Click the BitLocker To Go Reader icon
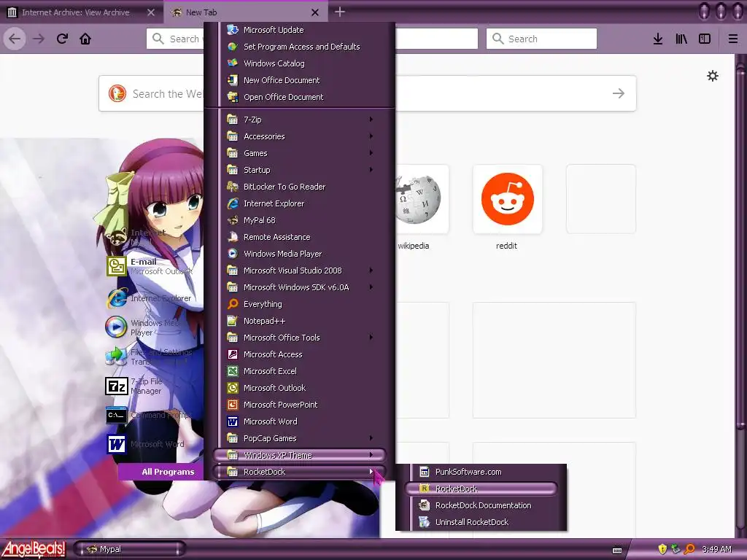Screen dimensions: 747x560 233,187
